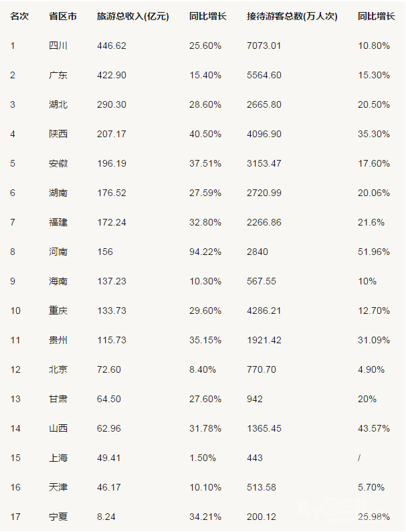Click 重庆 visitor count 4286.21

[x=264, y=311]
